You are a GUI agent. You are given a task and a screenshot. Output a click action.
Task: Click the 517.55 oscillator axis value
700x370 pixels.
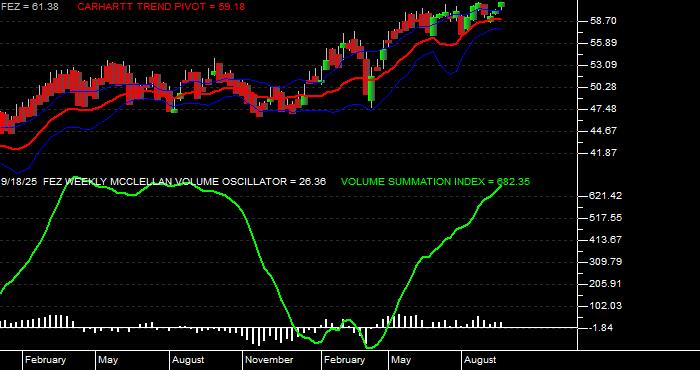tap(605, 218)
